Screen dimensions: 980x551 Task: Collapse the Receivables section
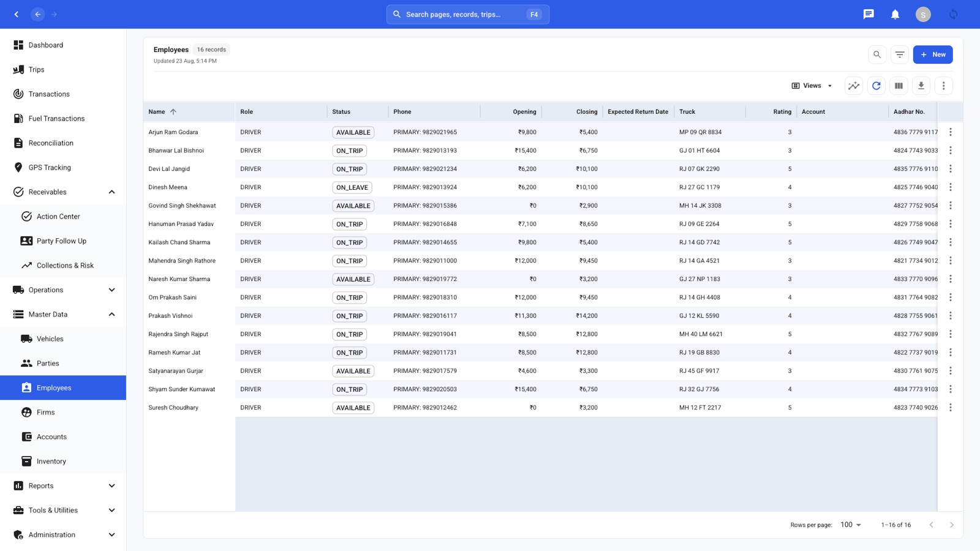point(111,192)
